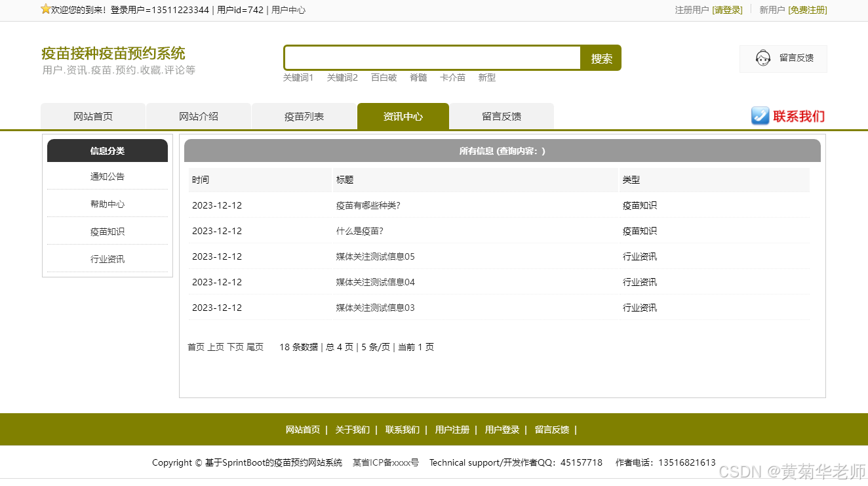Viewport: 868px width, 486px height.
Task: Click the person icon beside 留言反馈 feedback button
Action: click(763, 58)
